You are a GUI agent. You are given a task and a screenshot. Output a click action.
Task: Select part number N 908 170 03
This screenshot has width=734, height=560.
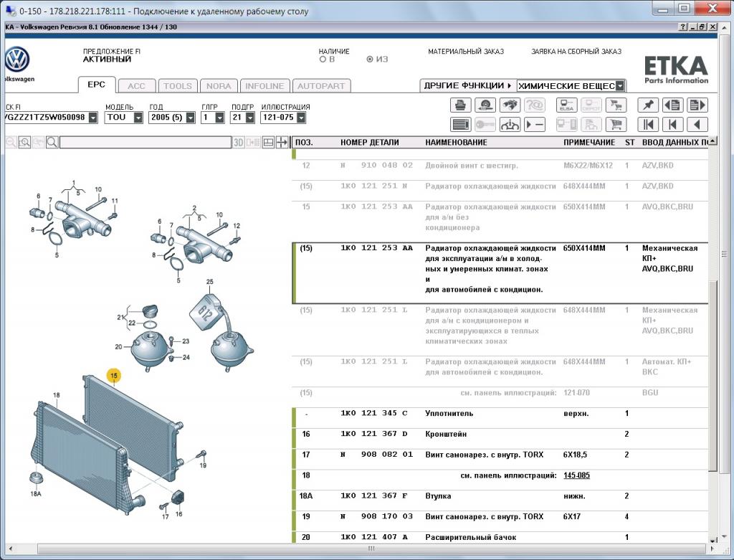point(377,516)
